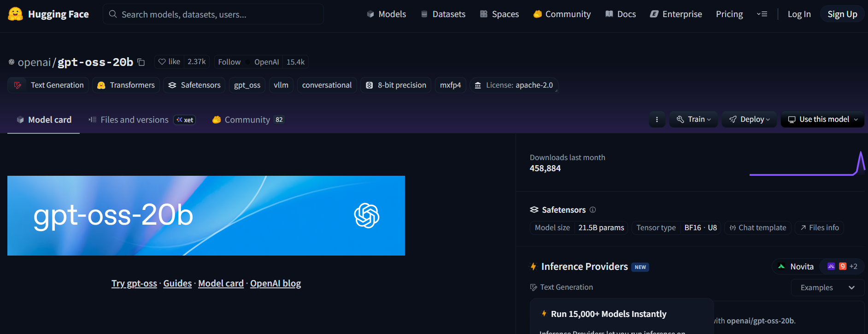Click the three-dot more options button

click(657, 119)
